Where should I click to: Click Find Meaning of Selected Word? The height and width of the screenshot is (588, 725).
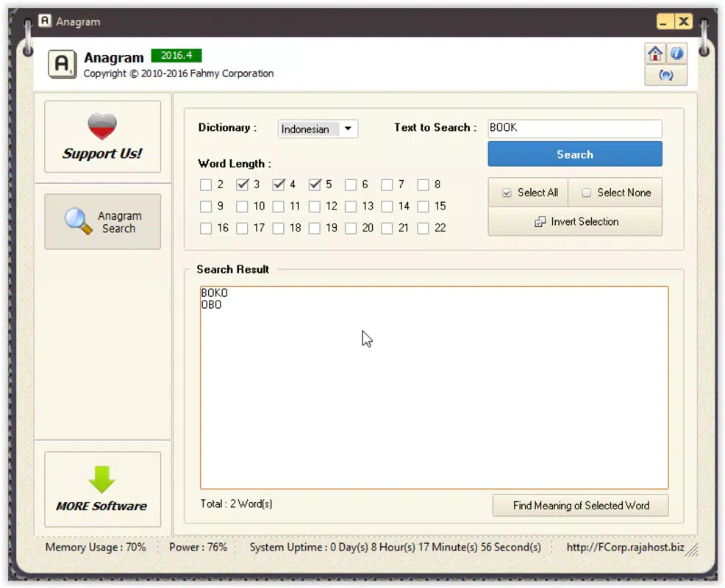[580, 505]
